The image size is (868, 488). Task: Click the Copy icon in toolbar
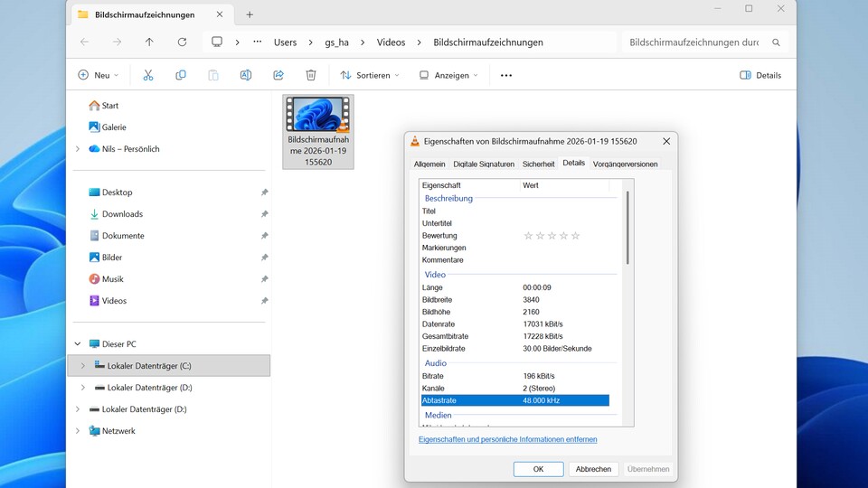(x=181, y=75)
